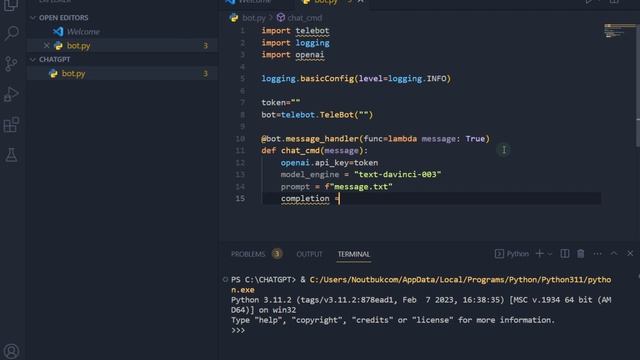Viewport: 640px width, 360px height.
Task: Click the editor vertical scrollbar
Action: [638, 84]
